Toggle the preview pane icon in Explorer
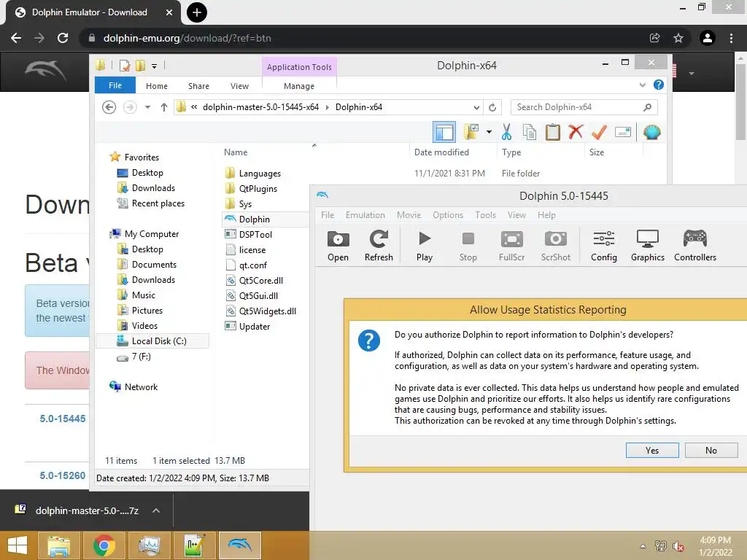 click(x=444, y=132)
